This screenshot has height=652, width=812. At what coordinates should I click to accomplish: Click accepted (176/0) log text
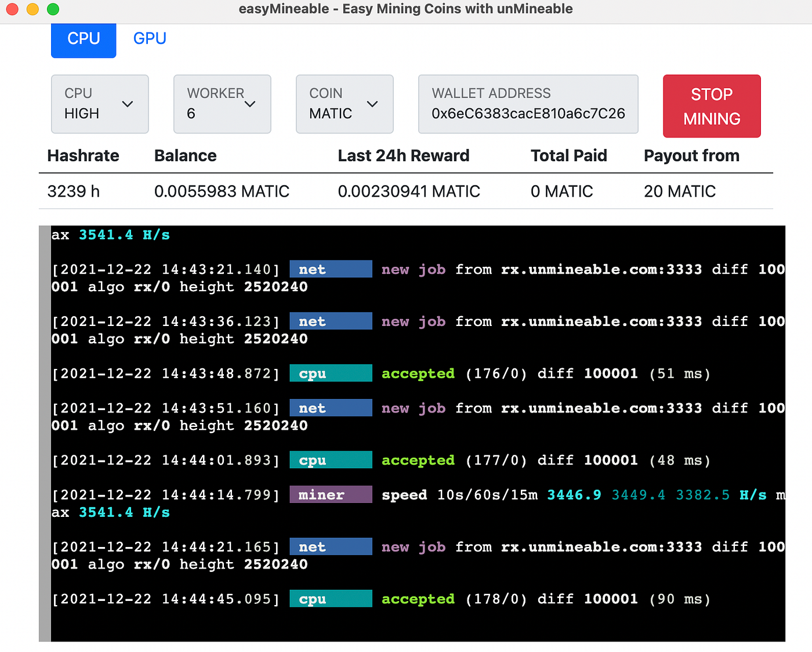point(454,374)
